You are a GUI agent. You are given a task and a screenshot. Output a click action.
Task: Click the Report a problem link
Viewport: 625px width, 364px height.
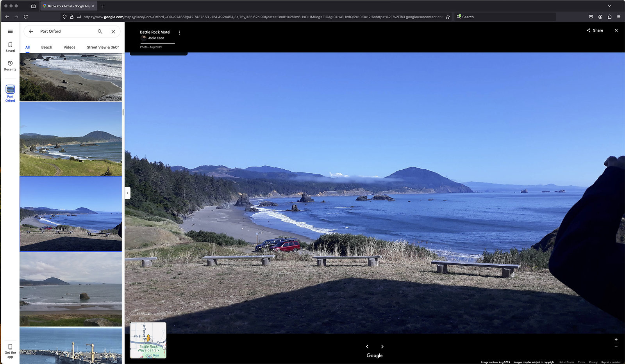pyautogui.click(x=611, y=362)
